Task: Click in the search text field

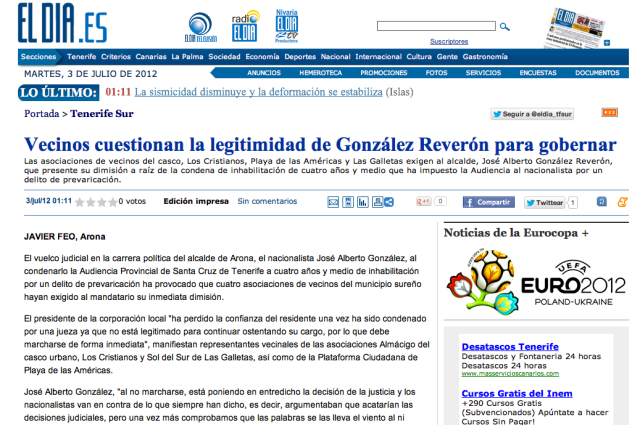Action: 436,27
